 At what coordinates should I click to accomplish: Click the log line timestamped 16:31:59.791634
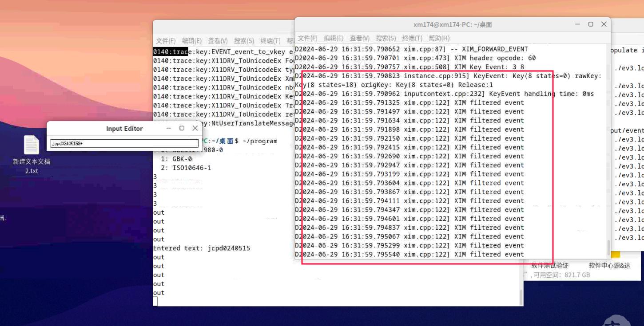coord(409,120)
